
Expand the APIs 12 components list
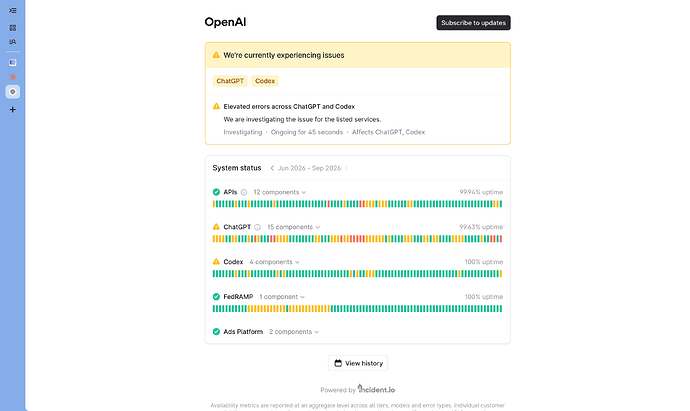[279, 192]
